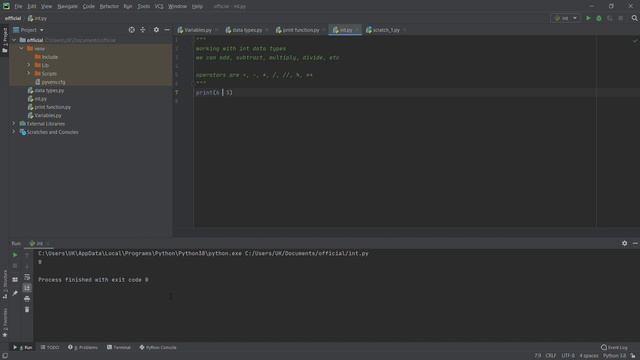
Task: Open the Navigate menu
Action: 67,7
